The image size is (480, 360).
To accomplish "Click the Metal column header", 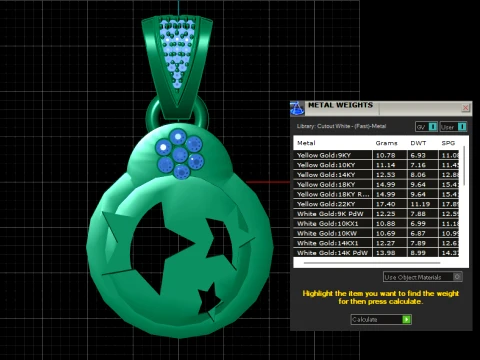I will (306, 143).
